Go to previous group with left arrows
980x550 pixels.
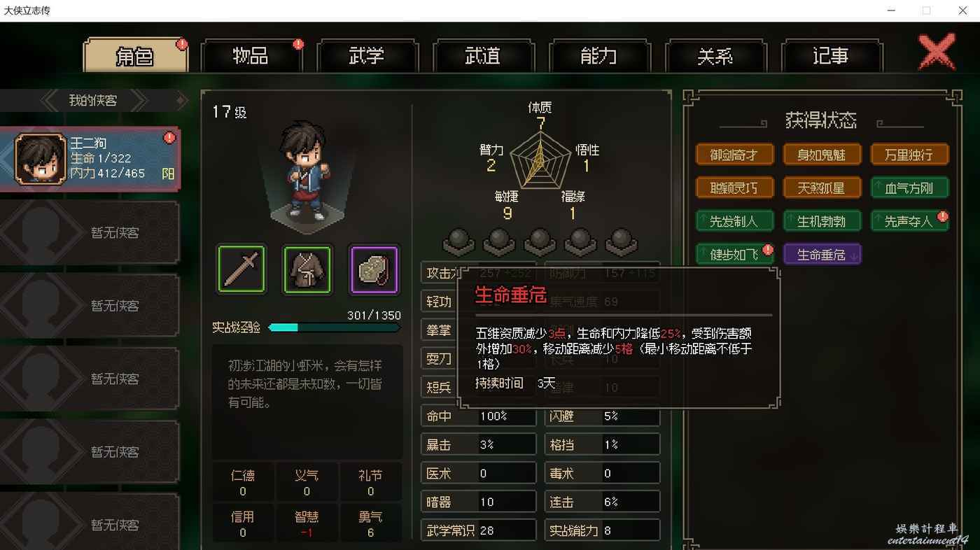[x=50, y=101]
